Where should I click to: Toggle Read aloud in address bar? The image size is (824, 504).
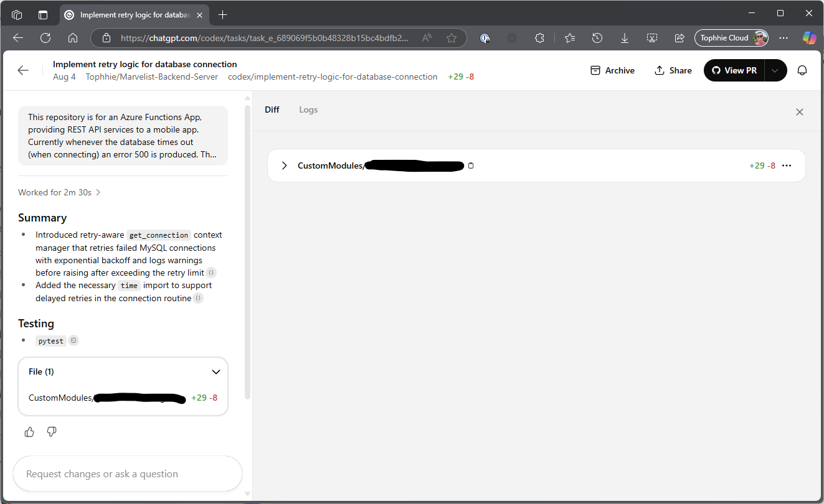427,38
